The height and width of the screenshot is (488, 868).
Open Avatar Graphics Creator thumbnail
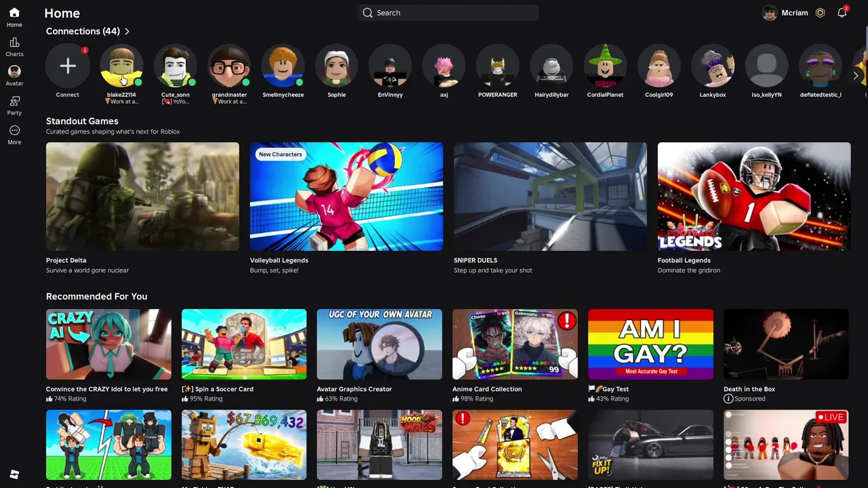(x=379, y=344)
